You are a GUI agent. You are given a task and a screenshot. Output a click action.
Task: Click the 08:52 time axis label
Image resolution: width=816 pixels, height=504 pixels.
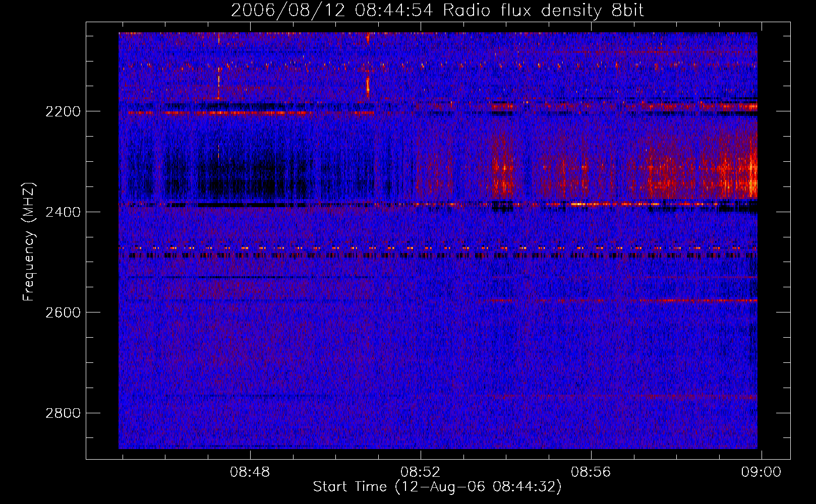pyautogui.click(x=421, y=472)
